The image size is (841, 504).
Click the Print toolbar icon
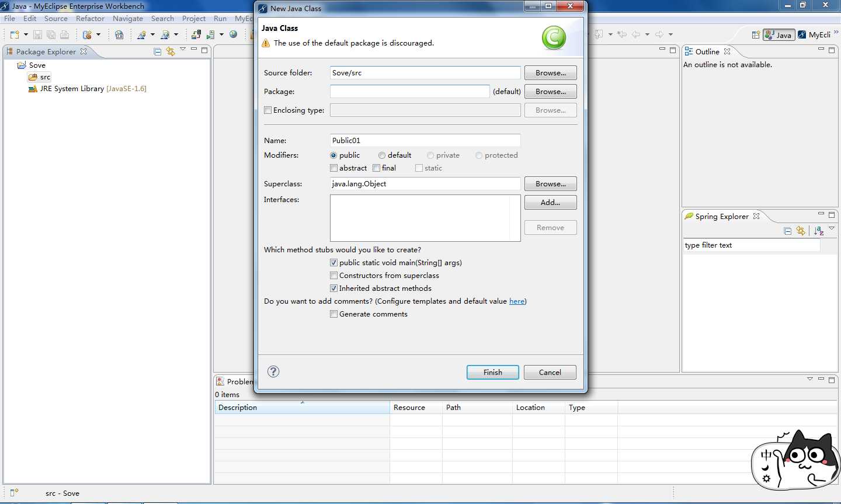[64, 34]
